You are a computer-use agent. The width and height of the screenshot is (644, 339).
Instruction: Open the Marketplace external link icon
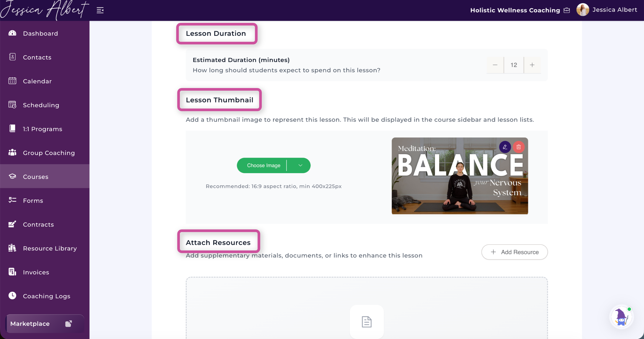[x=69, y=323]
